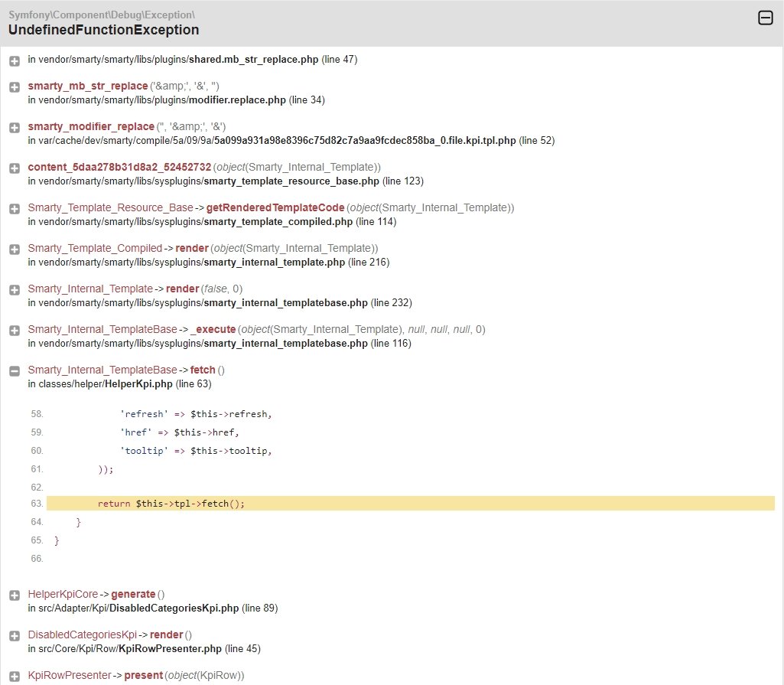The image size is (784, 685).
Task: Expand the Smarty_Internal_Template render trace entry
Action: [x=15, y=290]
